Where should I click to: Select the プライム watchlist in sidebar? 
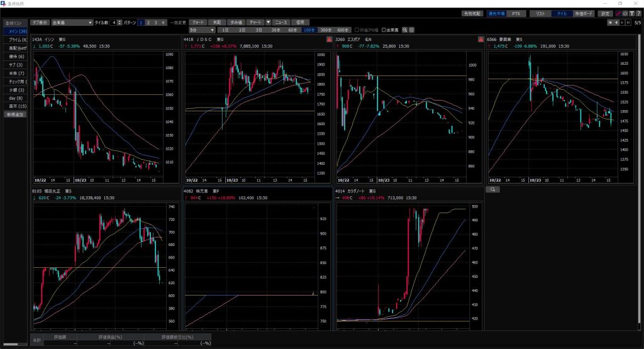click(x=14, y=39)
